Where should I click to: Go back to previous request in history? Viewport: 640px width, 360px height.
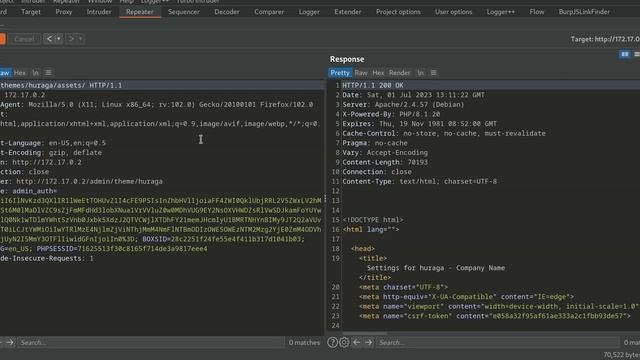tap(49, 39)
